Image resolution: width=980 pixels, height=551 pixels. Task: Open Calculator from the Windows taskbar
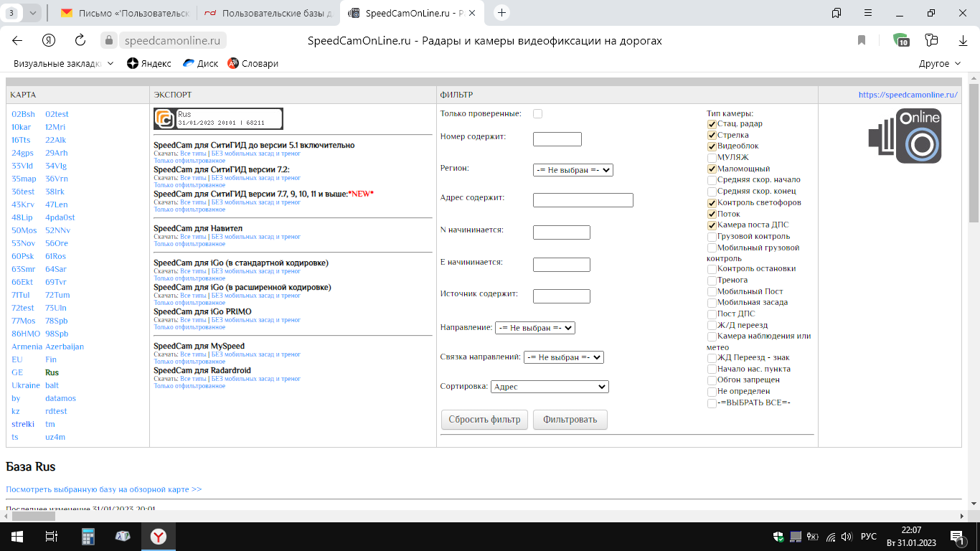(x=88, y=536)
